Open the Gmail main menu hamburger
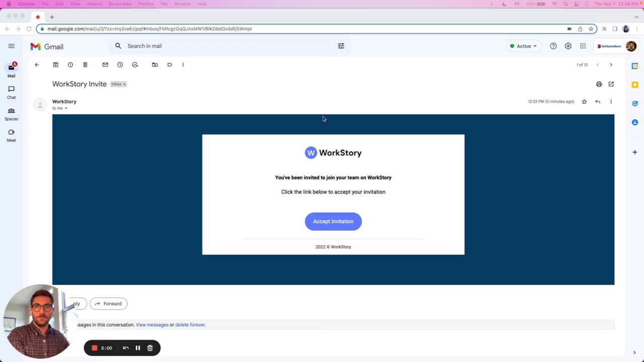 [x=11, y=46]
